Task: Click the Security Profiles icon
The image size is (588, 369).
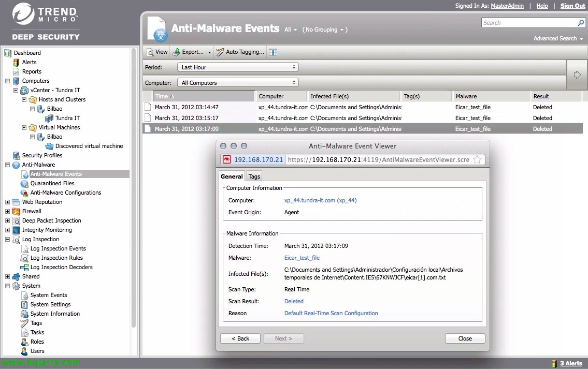Action: tap(16, 155)
